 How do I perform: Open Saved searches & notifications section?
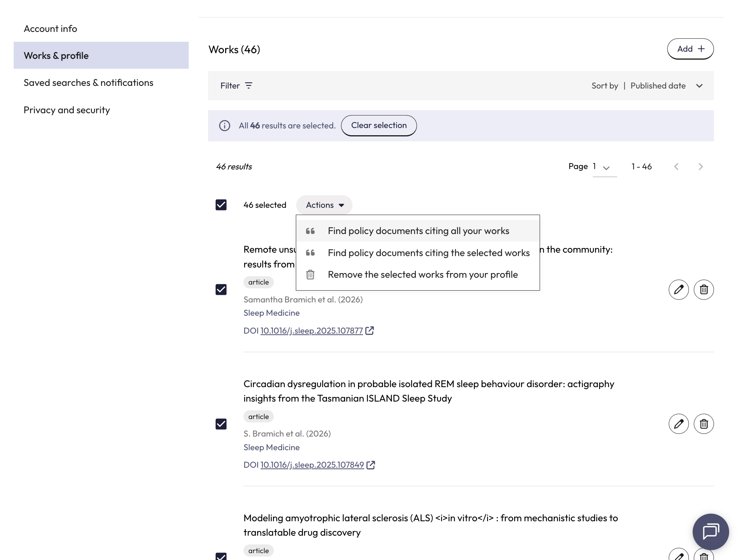tap(101, 83)
